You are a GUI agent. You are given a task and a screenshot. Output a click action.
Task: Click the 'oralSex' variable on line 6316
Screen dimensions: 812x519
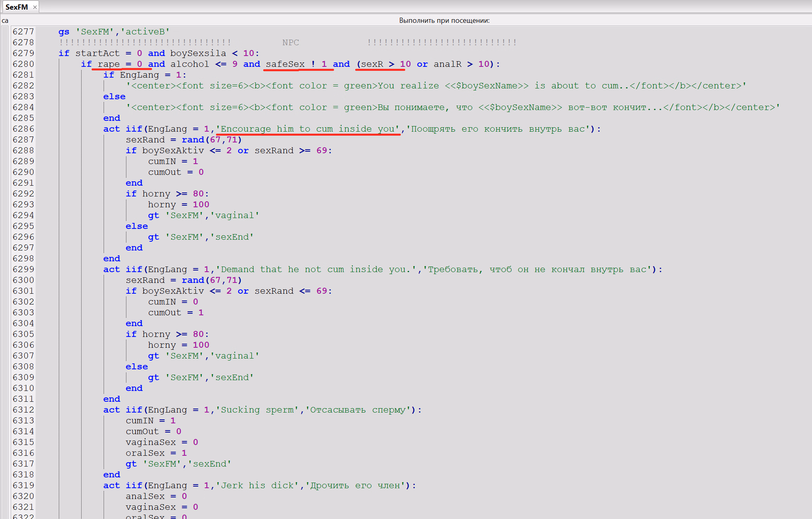click(145, 453)
